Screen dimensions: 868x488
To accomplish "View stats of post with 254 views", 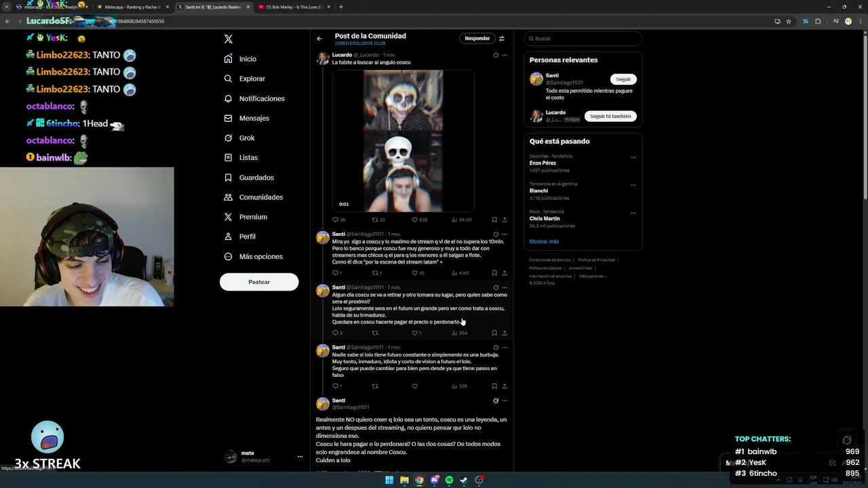I will pos(460,333).
